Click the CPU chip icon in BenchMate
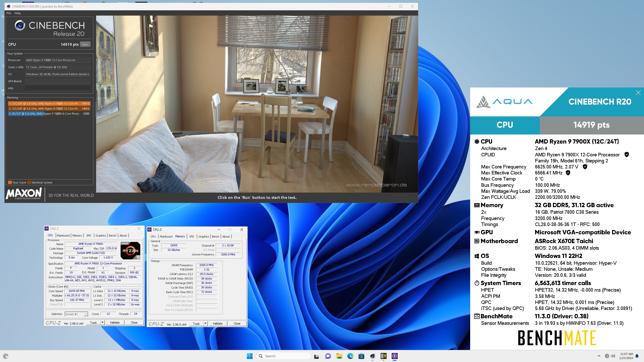 [x=477, y=142]
